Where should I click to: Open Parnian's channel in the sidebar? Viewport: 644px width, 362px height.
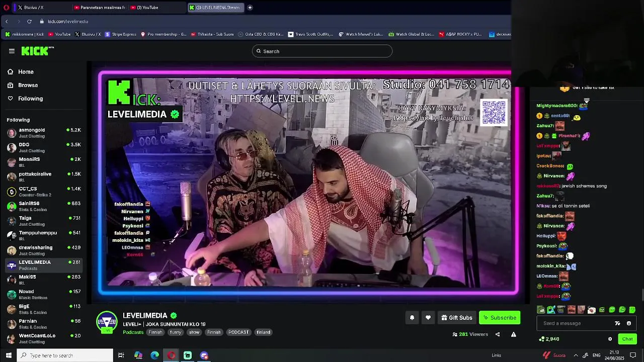coord(44,324)
